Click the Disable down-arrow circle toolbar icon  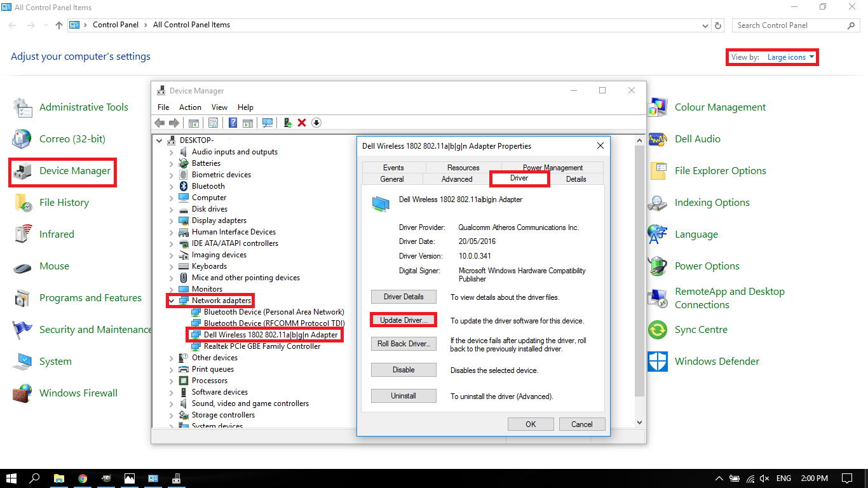click(316, 123)
